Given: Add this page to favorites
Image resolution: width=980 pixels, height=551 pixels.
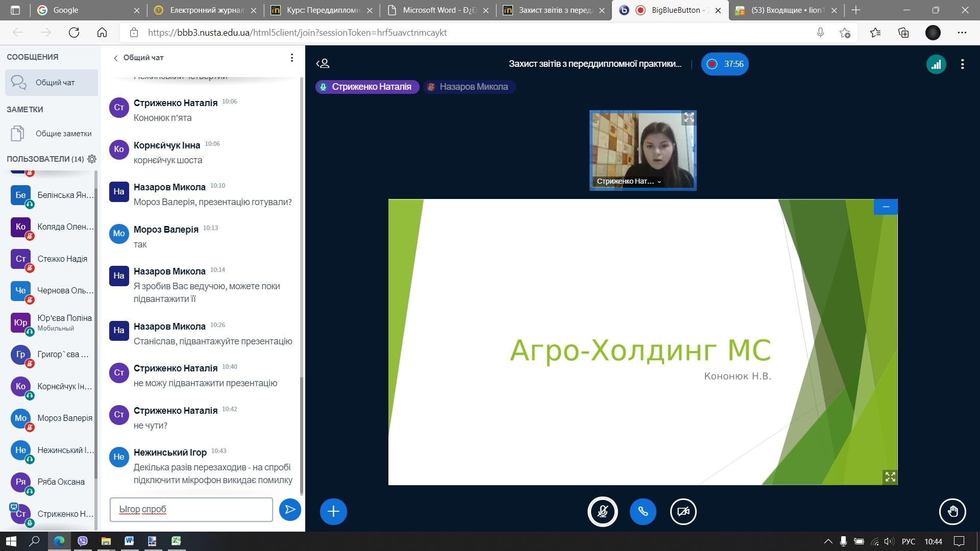Looking at the screenshot, I should point(845,33).
